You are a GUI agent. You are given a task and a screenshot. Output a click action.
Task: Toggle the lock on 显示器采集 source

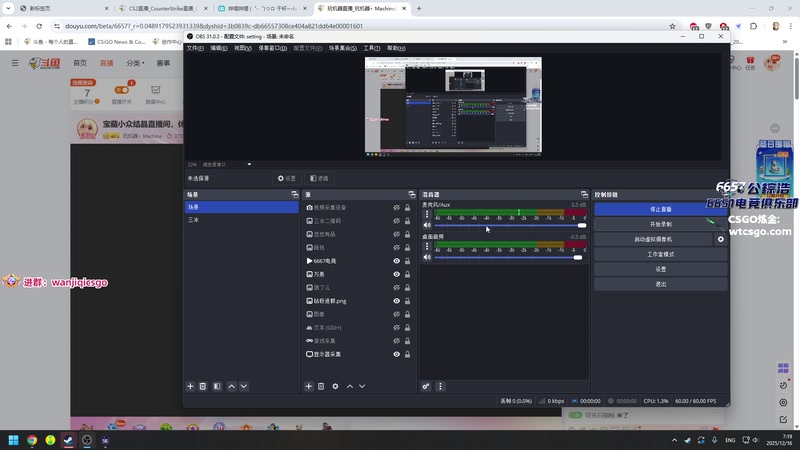[x=407, y=354]
